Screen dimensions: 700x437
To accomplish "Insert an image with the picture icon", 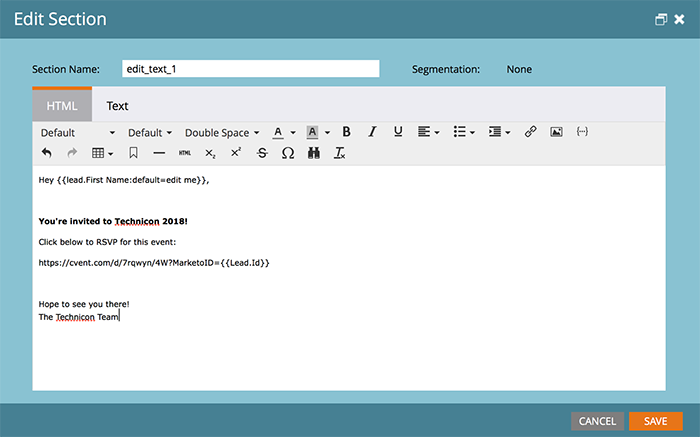I will [556, 132].
